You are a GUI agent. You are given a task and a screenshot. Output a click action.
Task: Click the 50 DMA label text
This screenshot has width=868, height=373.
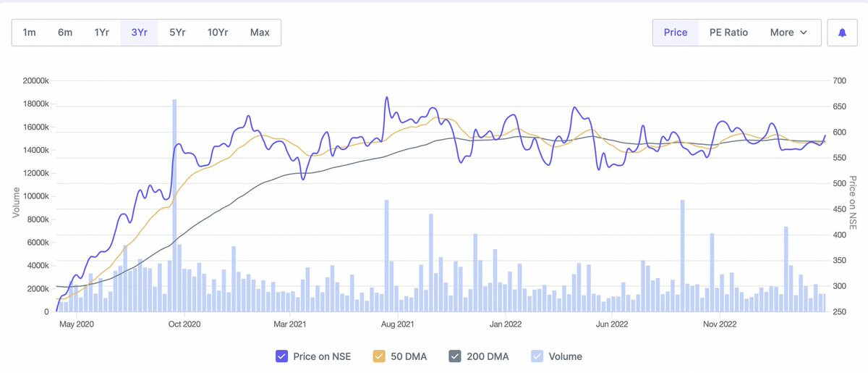tap(407, 356)
